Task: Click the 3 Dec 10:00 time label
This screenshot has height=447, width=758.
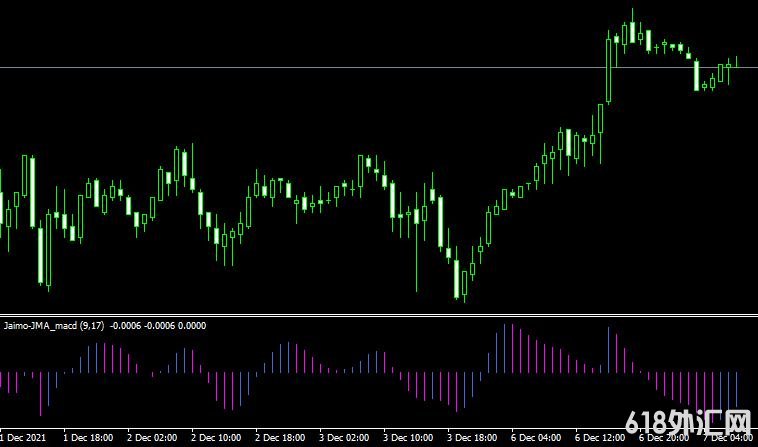Action: (x=408, y=438)
